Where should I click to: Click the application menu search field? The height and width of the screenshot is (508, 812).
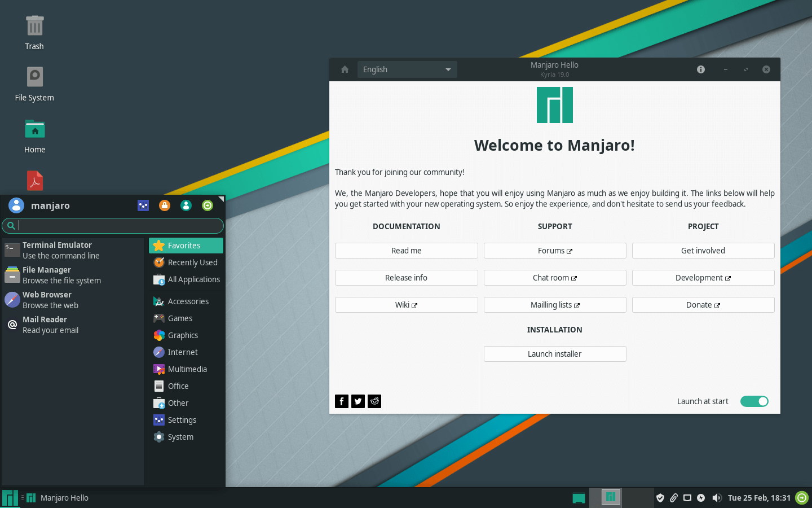pos(113,226)
